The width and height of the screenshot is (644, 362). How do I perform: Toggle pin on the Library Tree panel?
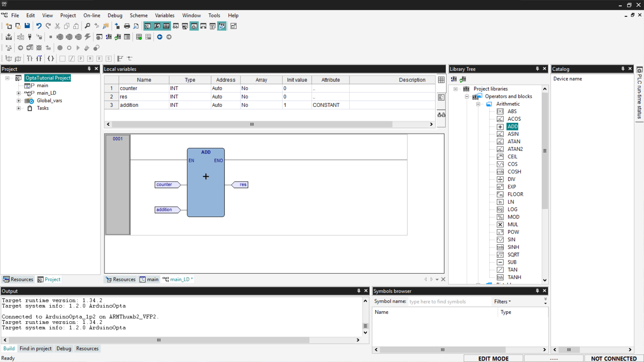537,69
